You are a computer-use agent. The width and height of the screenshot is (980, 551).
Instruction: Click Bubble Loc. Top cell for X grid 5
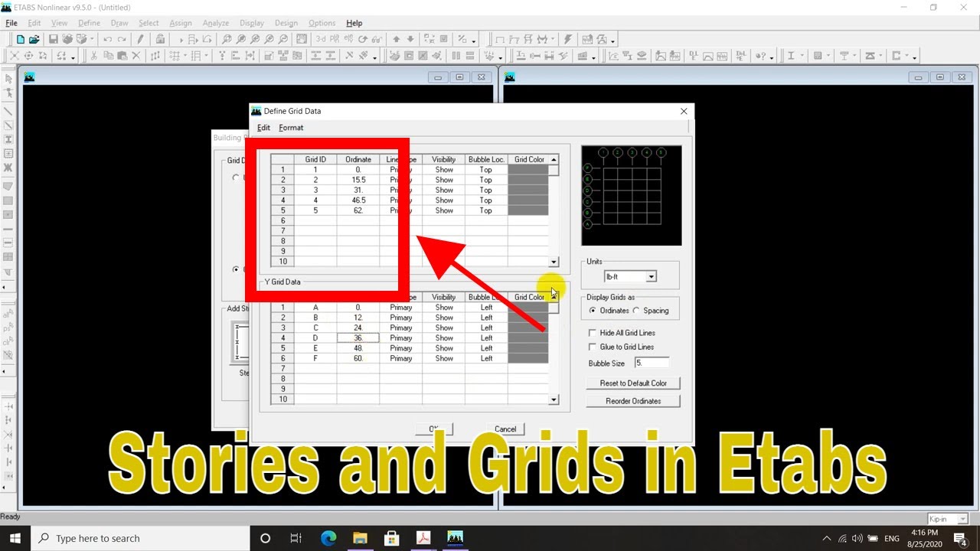point(486,210)
